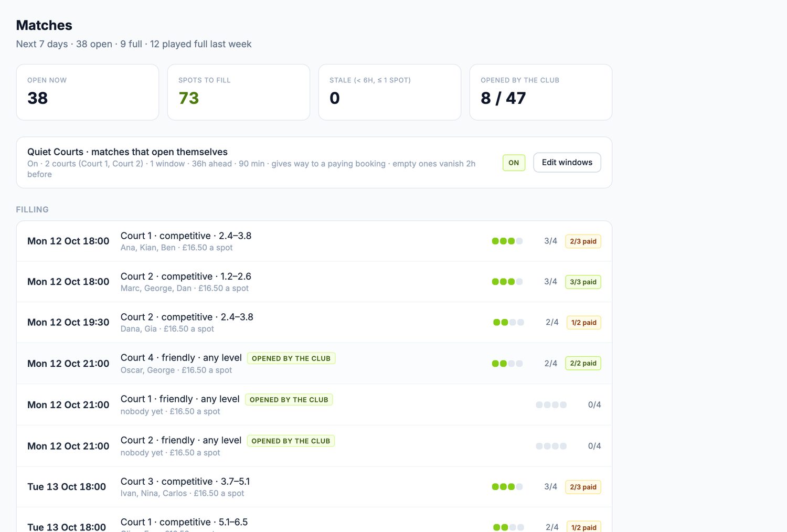Click the 2/2 paid badge for Oscar, George

pos(583,363)
